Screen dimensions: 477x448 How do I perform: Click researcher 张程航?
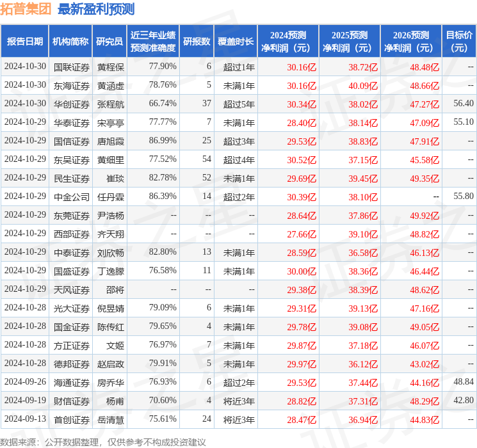pos(111,104)
